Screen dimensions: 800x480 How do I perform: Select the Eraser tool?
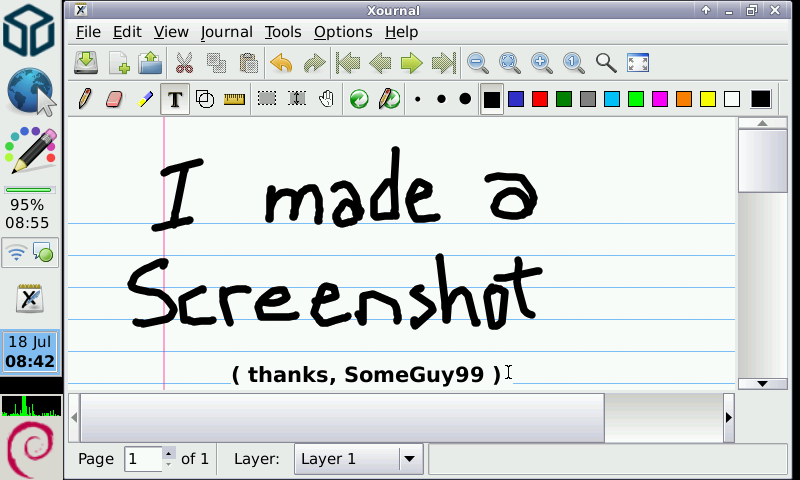[x=114, y=99]
